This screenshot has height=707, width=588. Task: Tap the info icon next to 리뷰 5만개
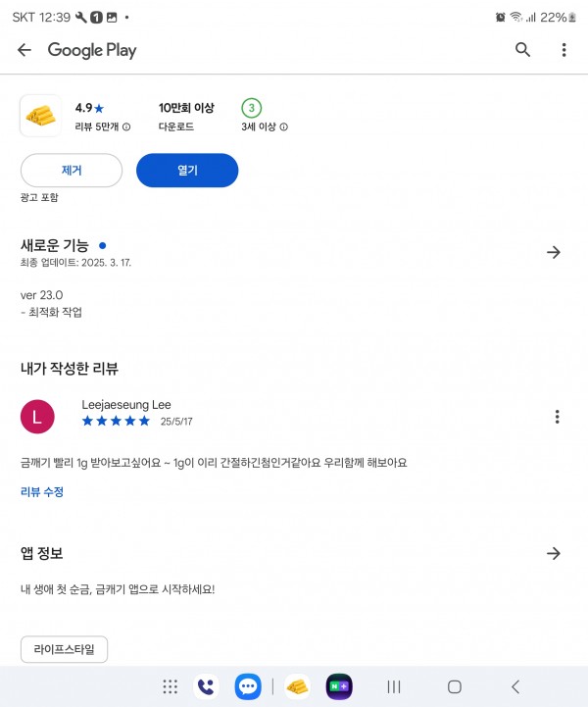pyautogui.click(x=126, y=126)
